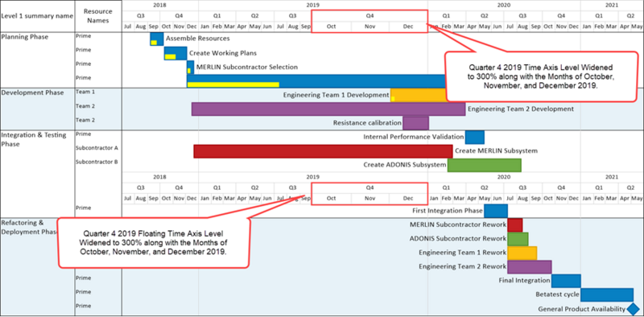Select the Internal Performance Validation blue bar
644x317 pixels.
[x=475, y=137]
